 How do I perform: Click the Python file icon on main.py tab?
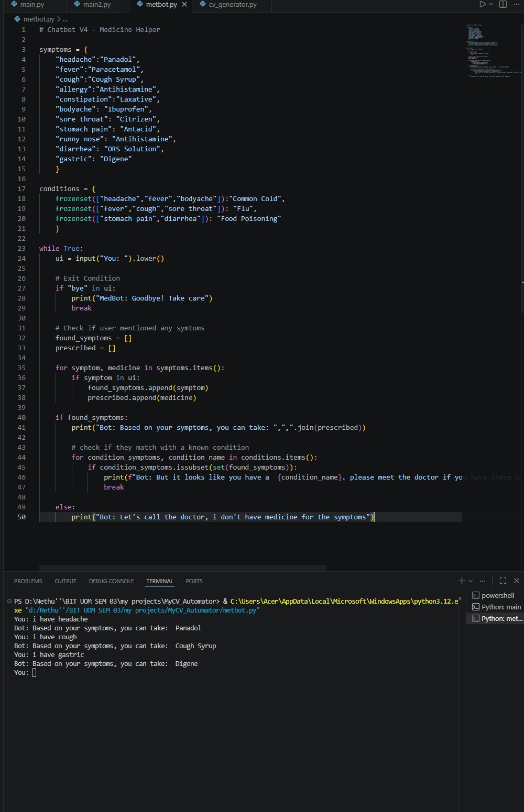14,4
